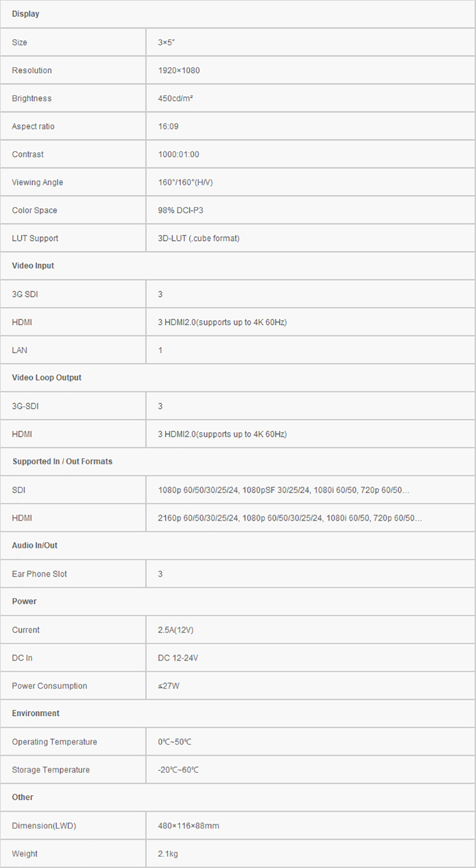Click the Ear Phone Slot label

[39, 574]
